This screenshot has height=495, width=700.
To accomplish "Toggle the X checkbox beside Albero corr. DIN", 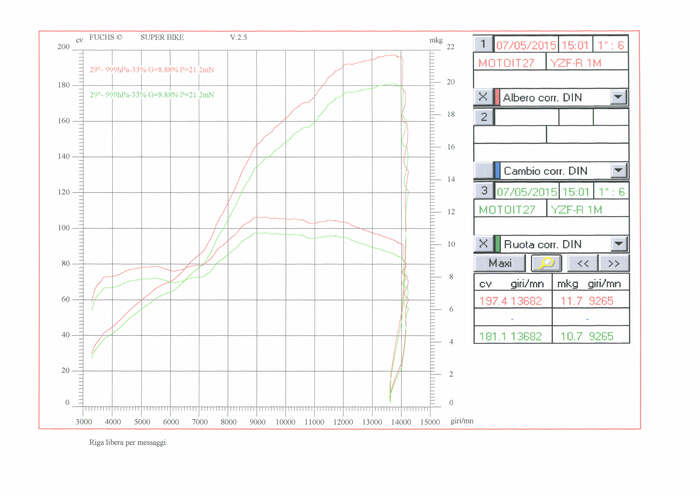I will [483, 97].
